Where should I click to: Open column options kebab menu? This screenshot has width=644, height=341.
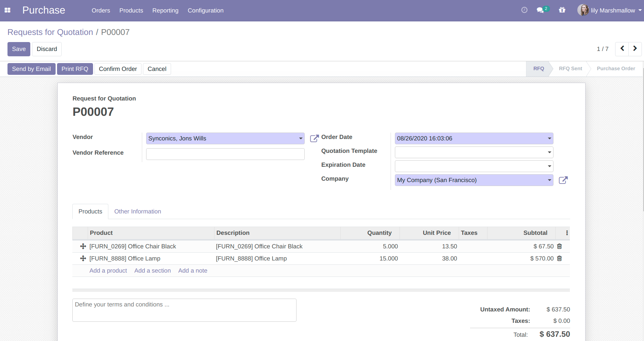tap(567, 233)
